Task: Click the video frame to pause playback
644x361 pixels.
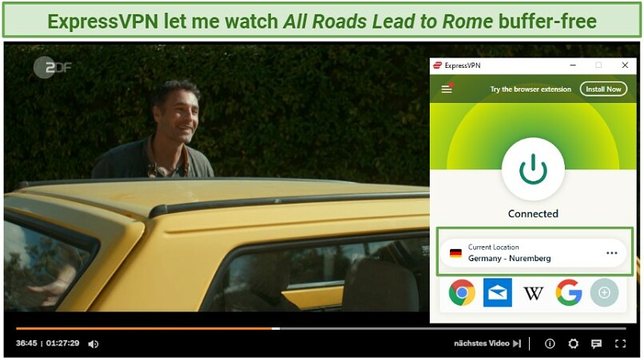Action: pos(217,177)
